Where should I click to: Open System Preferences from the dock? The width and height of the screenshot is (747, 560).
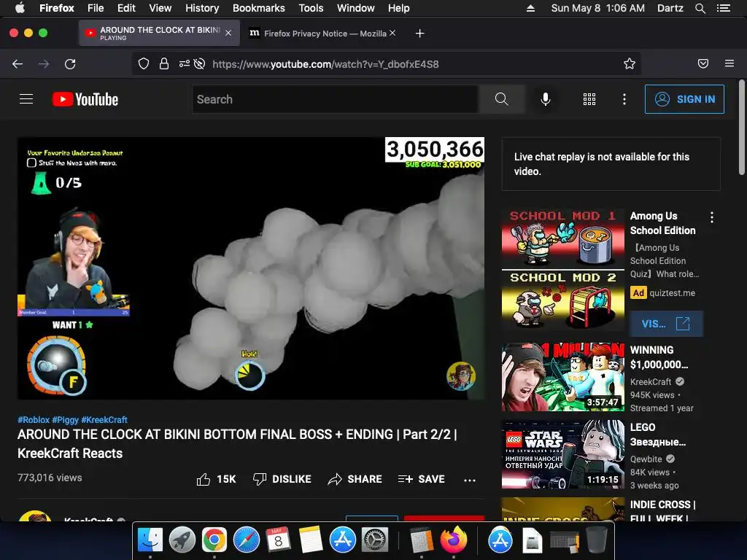coord(375,540)
